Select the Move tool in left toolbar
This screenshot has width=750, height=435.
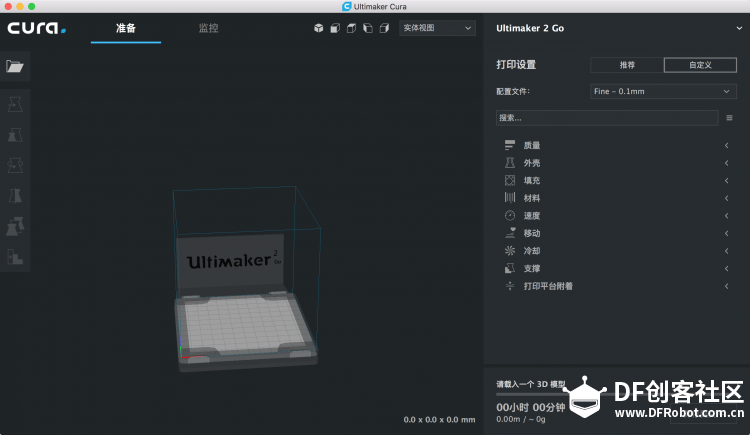click(x=15, y=104)
